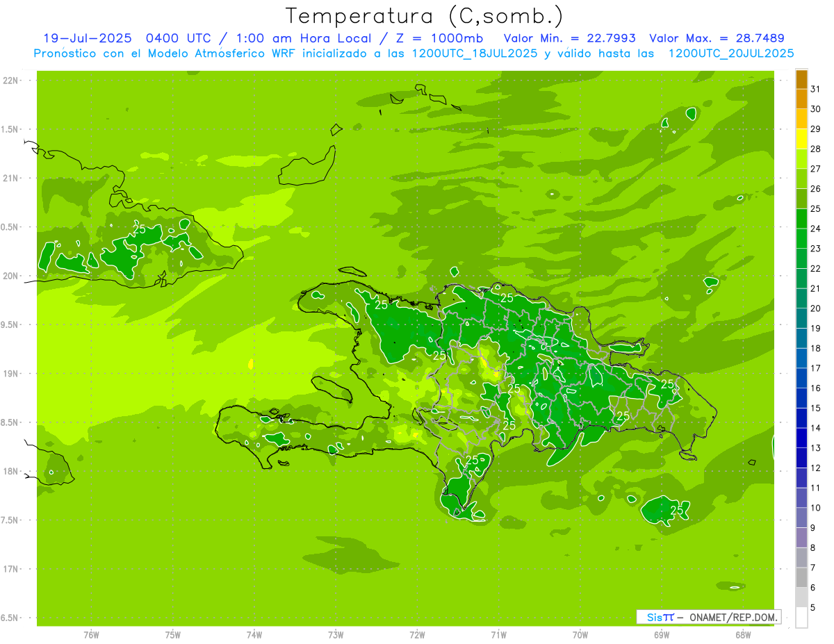Click the '72W' longitude axis label
The image size is (834, 644).
point(417,635)
